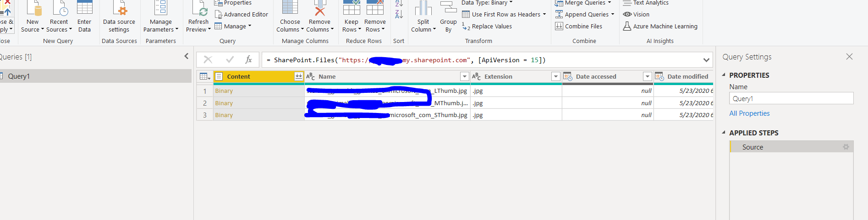Collapse the Queries pane

[x=186, y=56]
